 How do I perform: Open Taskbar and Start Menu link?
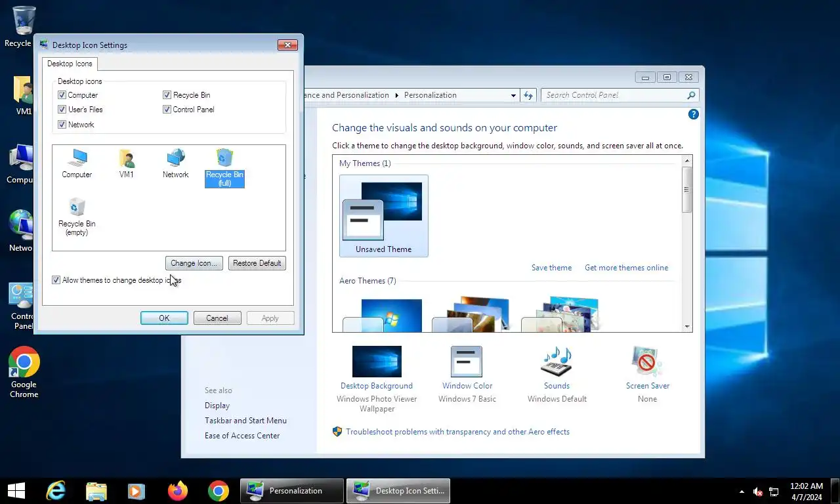click(x=245, y=421)
